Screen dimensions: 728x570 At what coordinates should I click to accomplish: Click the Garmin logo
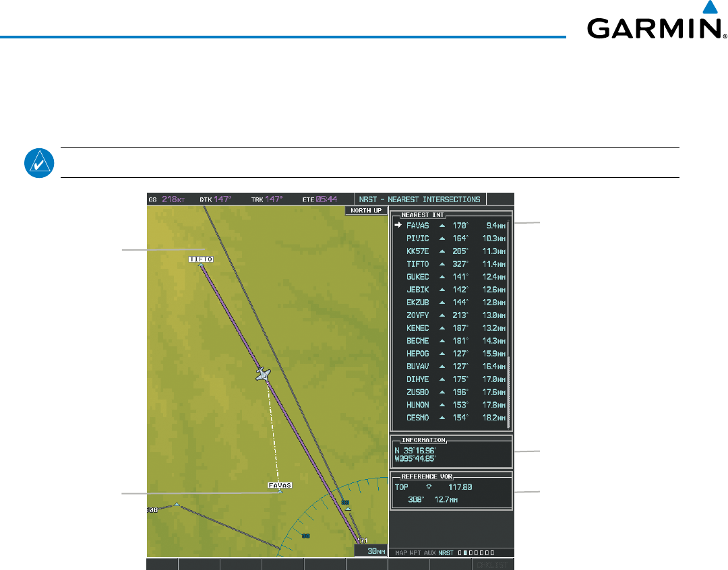(x=657, y=20)
